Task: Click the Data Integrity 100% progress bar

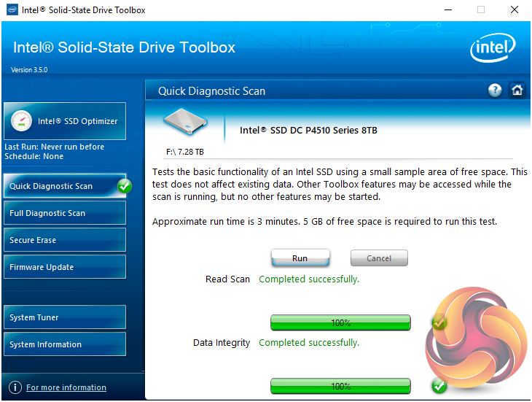Action: click(x=340, y=386)
